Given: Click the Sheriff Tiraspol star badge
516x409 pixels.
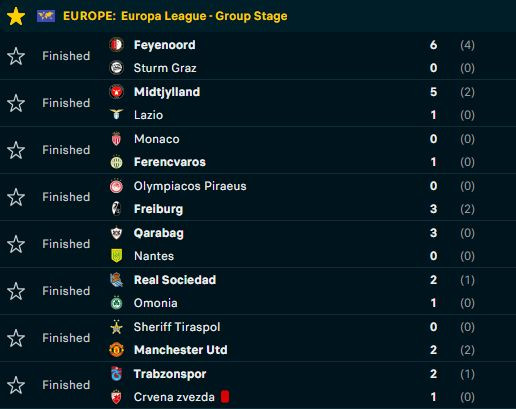Looking at the screenshot, I should [117, 327].
